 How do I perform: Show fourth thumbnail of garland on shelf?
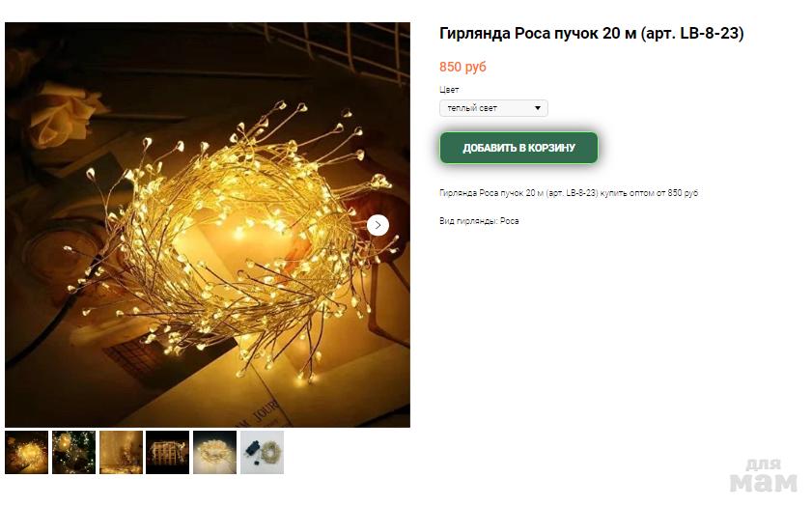tap(167, 452)
